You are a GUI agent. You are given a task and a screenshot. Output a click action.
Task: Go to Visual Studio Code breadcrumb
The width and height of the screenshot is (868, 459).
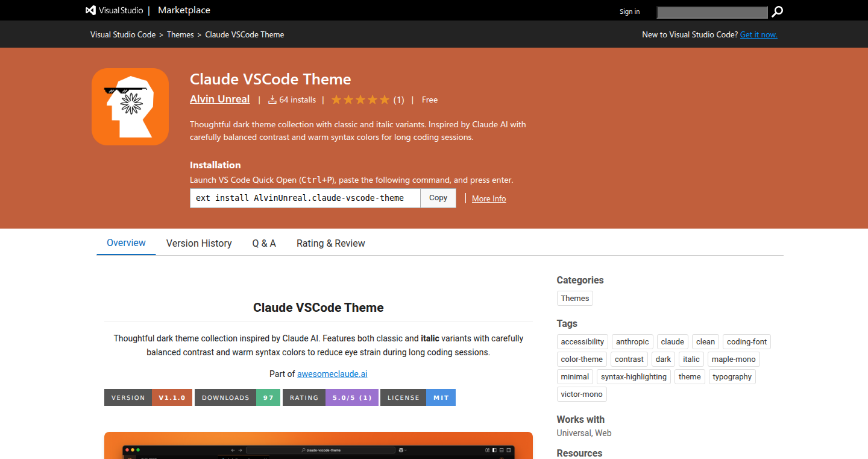pyautogui.click(x=123, y=34)
